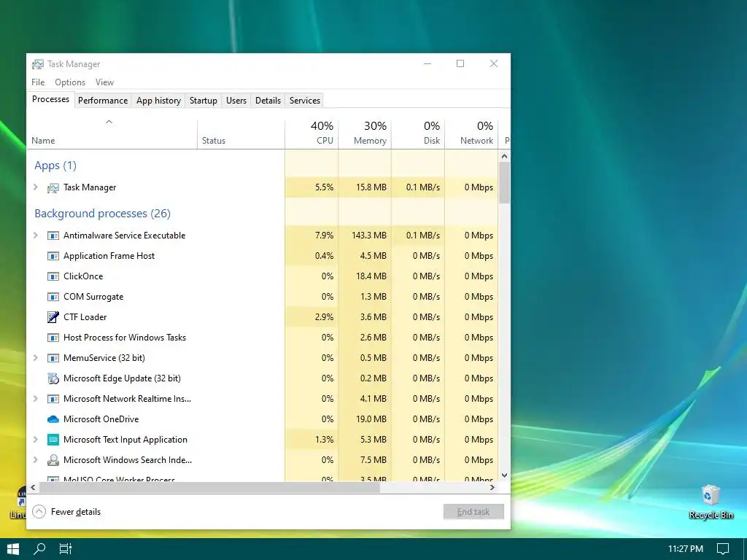Viewport: 747px width, 560px height.
Task: Click the Application Frame Host icon
Action: pos(53,256)
